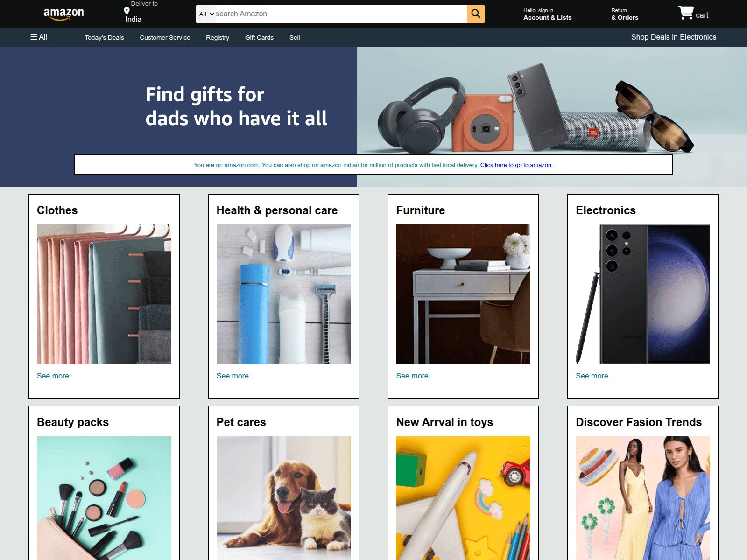
Task: Click the delivery location pin icon
Action: point(127,11)
